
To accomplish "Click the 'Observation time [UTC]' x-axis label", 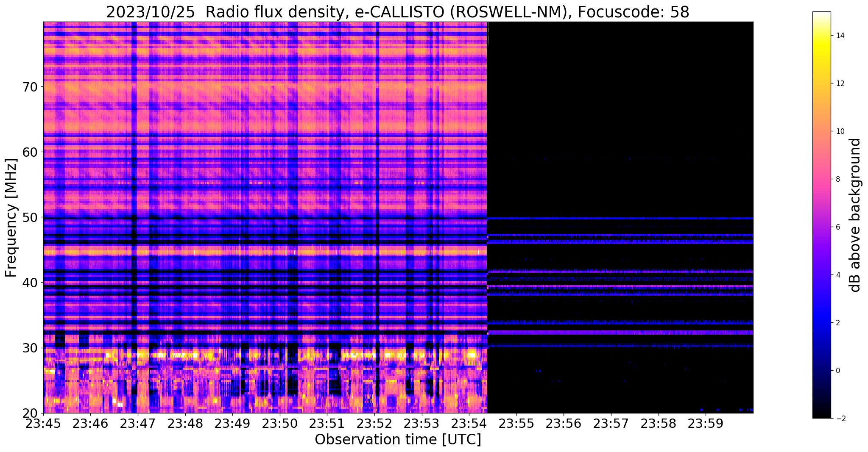I will (x=398, y=440).
